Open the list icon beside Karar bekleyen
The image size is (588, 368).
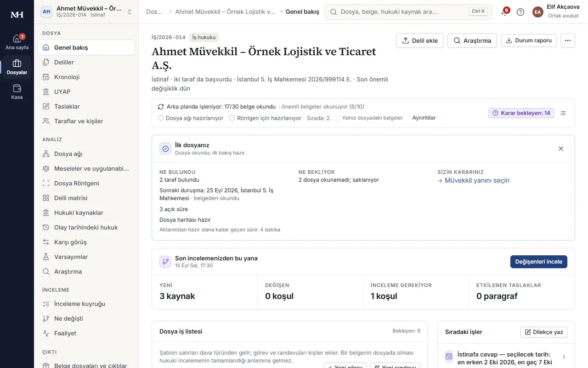point(563,113)
